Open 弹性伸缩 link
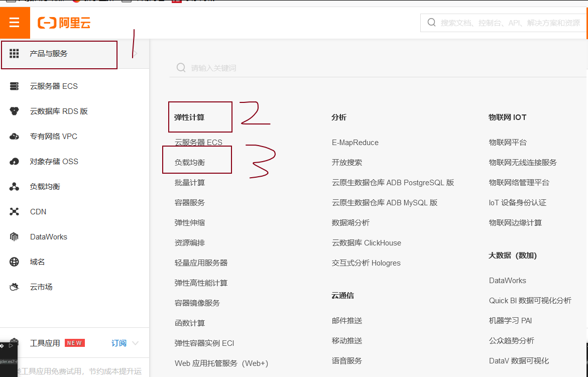Screen dimensions: 588x377 [x=190, y=222]
